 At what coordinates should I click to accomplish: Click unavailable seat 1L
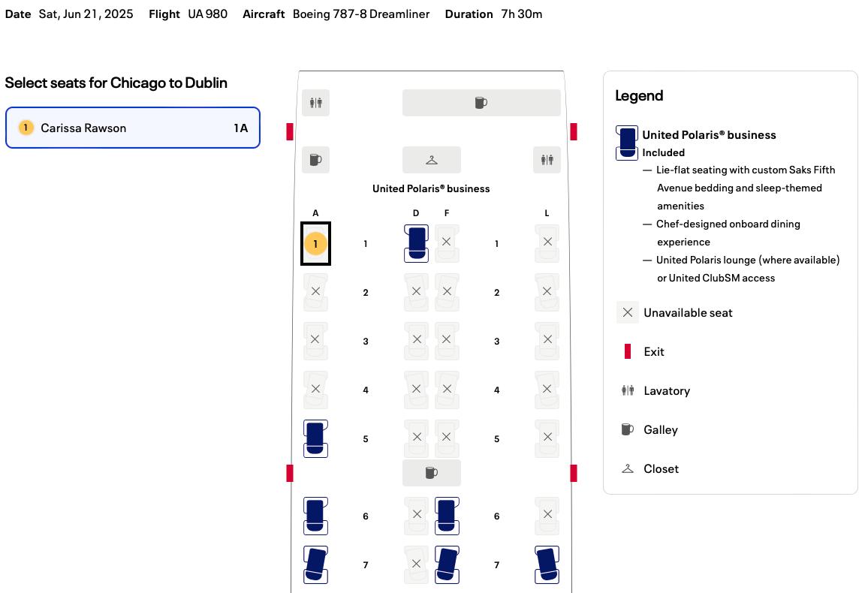tap(547, 242)
